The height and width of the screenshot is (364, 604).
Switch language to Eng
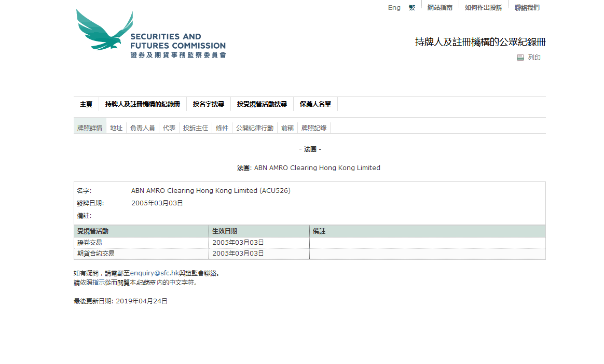[394, 8]
